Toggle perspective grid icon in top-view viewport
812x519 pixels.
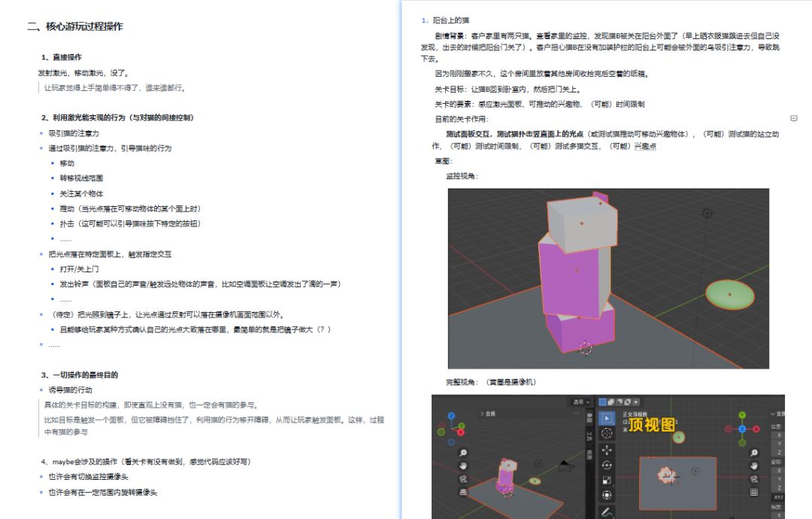(755, 492)
